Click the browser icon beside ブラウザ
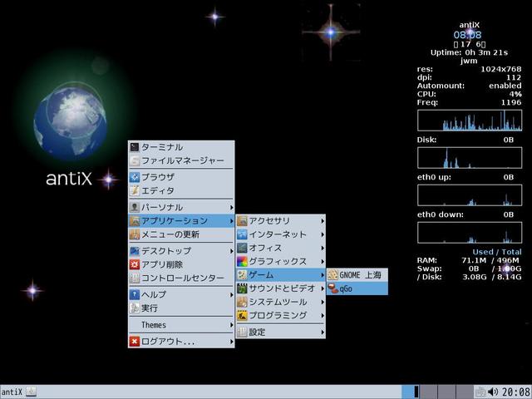The width and height of the screenshot is (532, 399). [x=135, y=177]
